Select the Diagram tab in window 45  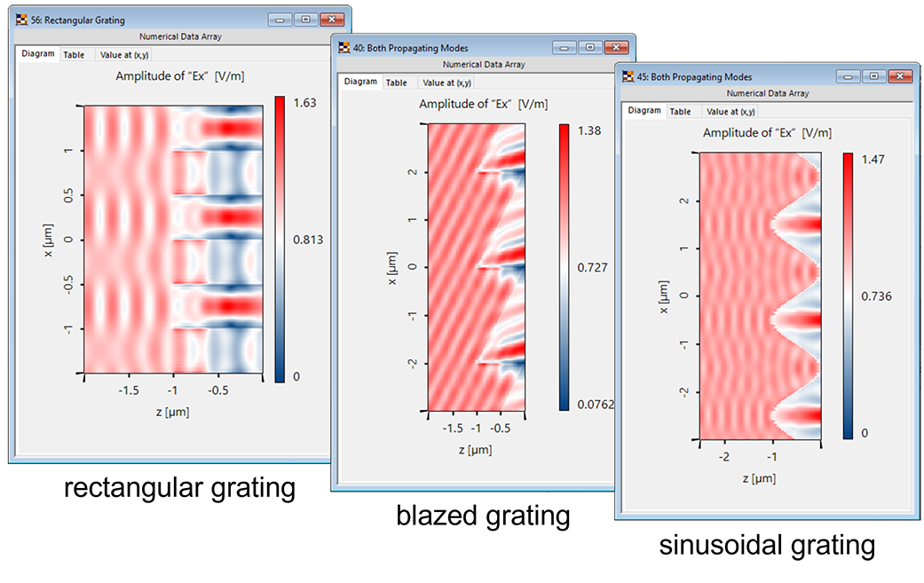click(644, 112)
